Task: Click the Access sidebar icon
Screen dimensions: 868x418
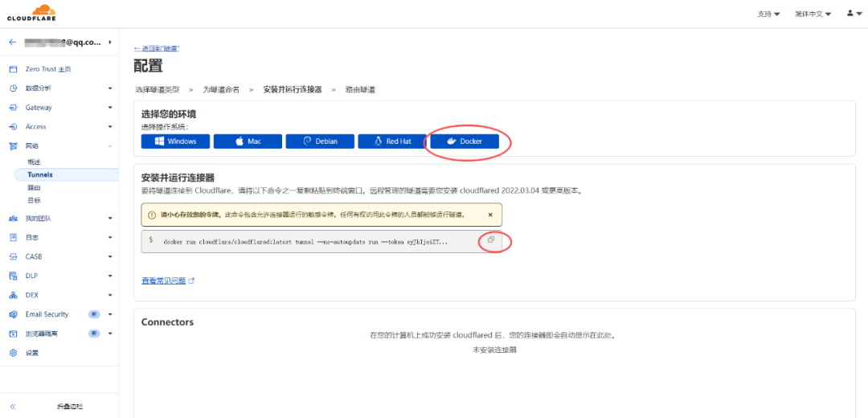Action: tap(14, 127)
